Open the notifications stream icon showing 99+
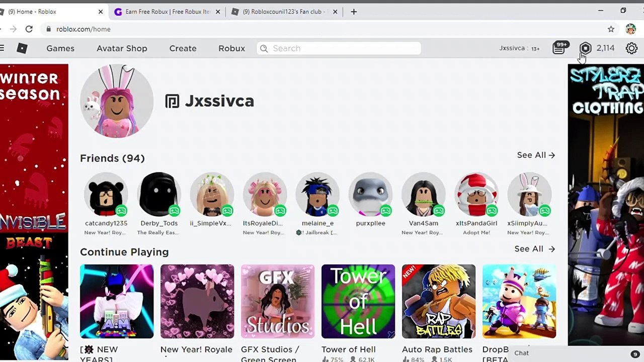Viewport: 644px width, 362px height. point(559,48)
